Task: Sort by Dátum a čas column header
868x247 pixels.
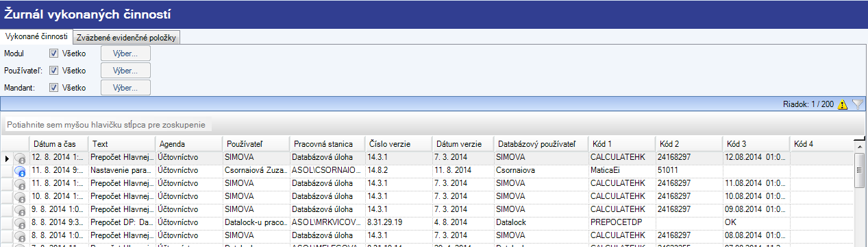Action: (59, 144)
